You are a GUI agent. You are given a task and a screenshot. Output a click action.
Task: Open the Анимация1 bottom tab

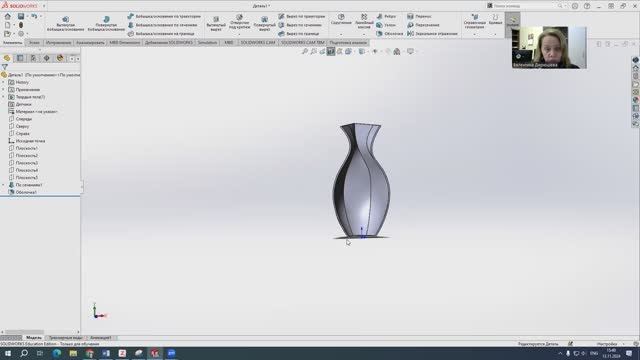point(100,338)
